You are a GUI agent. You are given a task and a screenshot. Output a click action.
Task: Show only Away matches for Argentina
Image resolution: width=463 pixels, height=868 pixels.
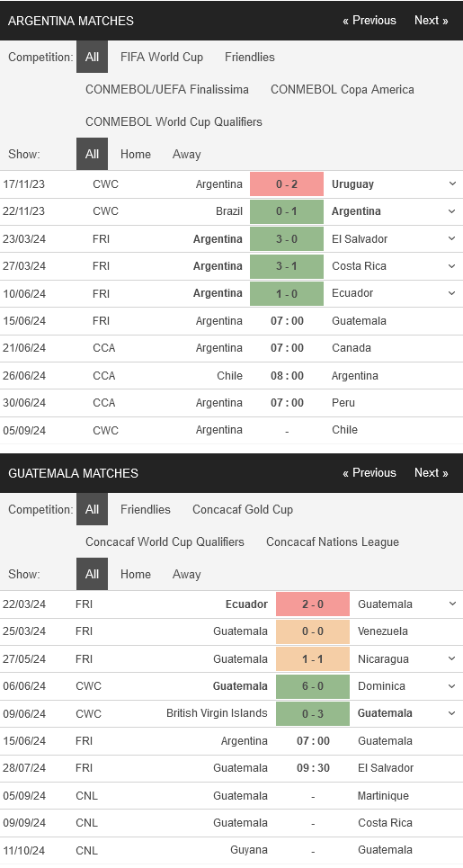tap(186, 154)
